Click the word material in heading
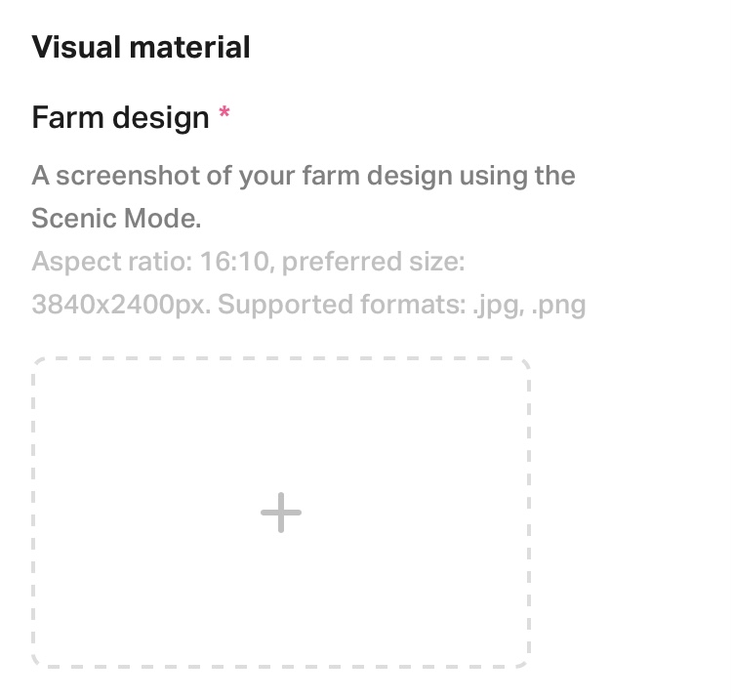This screenshot has height=700, width=732. click(x=189, y=47)
